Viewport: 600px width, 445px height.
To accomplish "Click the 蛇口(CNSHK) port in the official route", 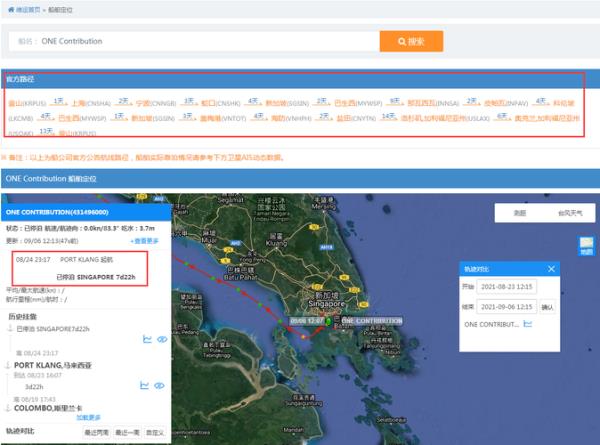I will point(221,103).
